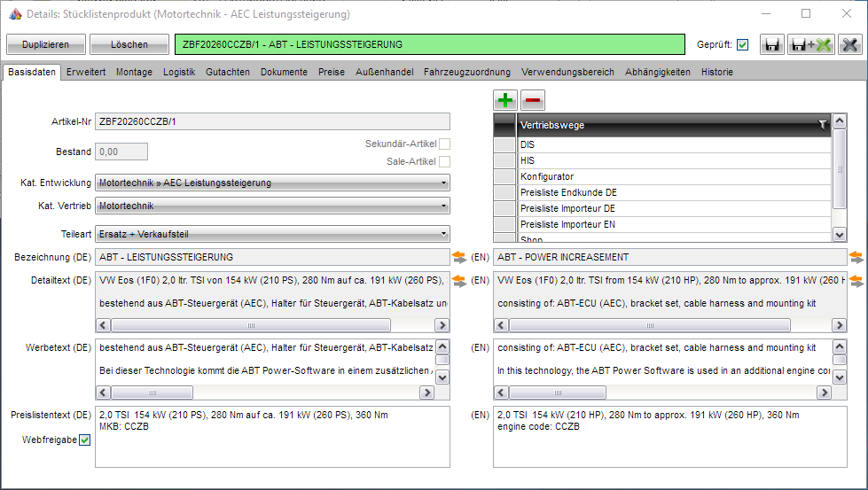
Task: Click the Bezeichnung (DE) text field
Action: point(272,257)
